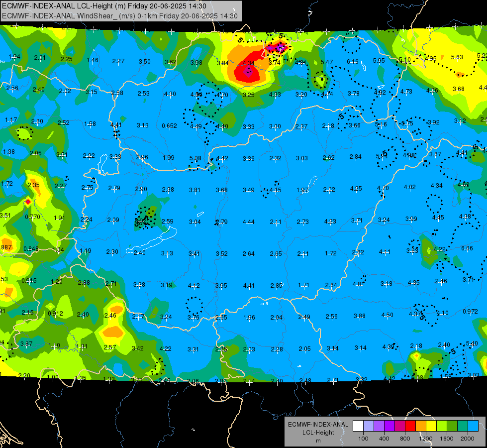Click the legend tick label '1600'

pos(446,439)
